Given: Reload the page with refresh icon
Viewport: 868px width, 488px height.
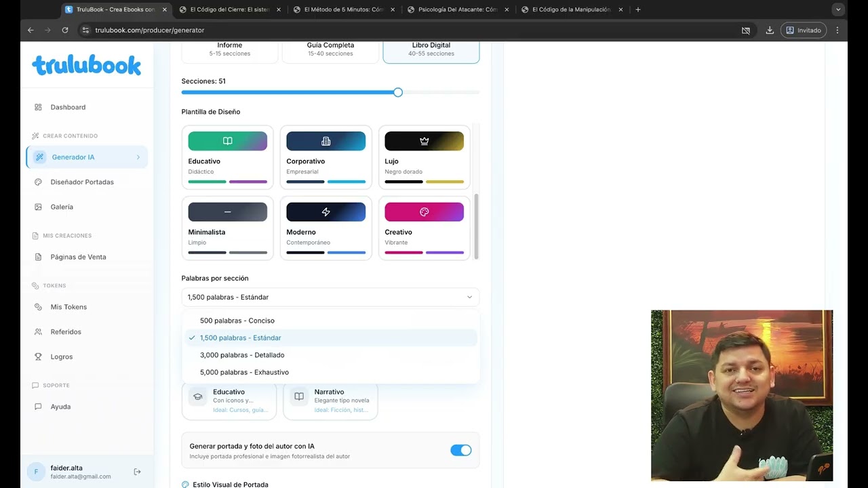Looking at the screenshot, I should pyautogui.click(x=65, y=30).
